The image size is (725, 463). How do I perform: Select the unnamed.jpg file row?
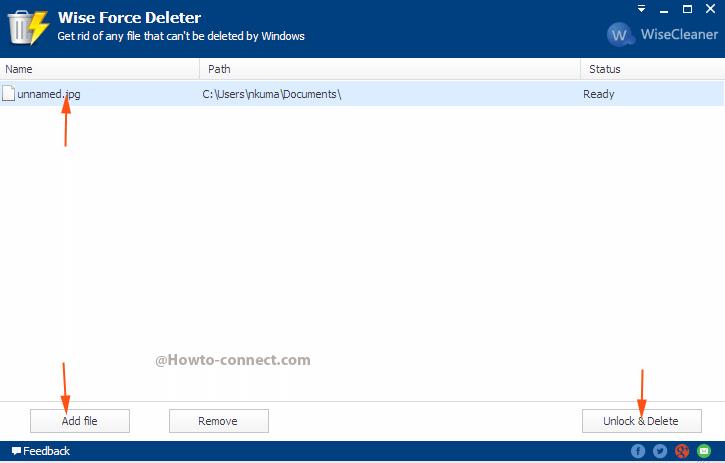coord(362,94)
